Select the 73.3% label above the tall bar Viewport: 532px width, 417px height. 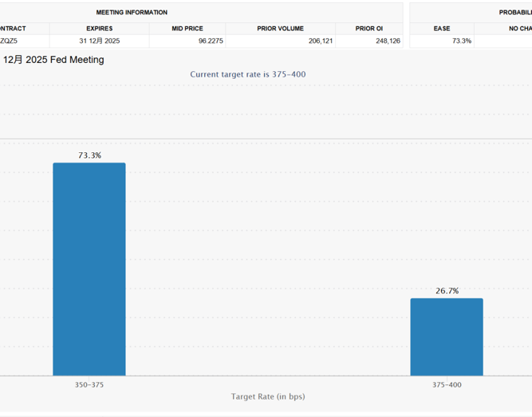pyautogui.click(x=89, y=155)
